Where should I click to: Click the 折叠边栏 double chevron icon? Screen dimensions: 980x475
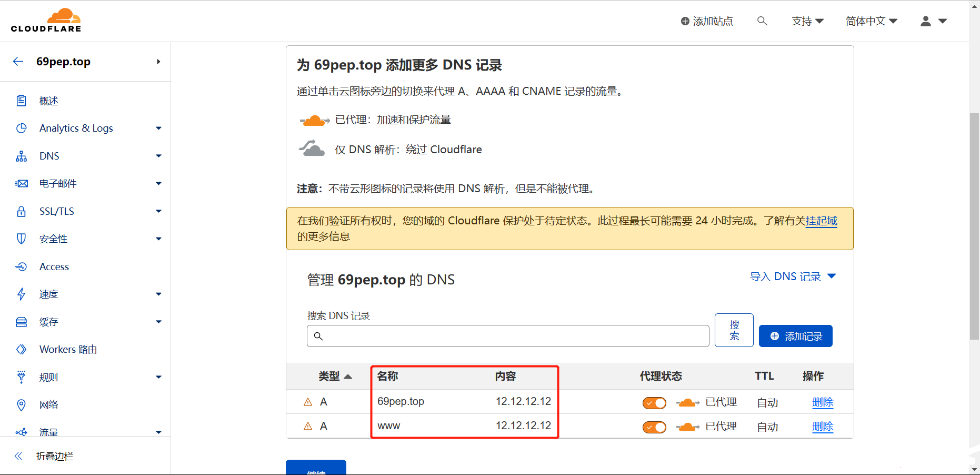coord(18,456)
